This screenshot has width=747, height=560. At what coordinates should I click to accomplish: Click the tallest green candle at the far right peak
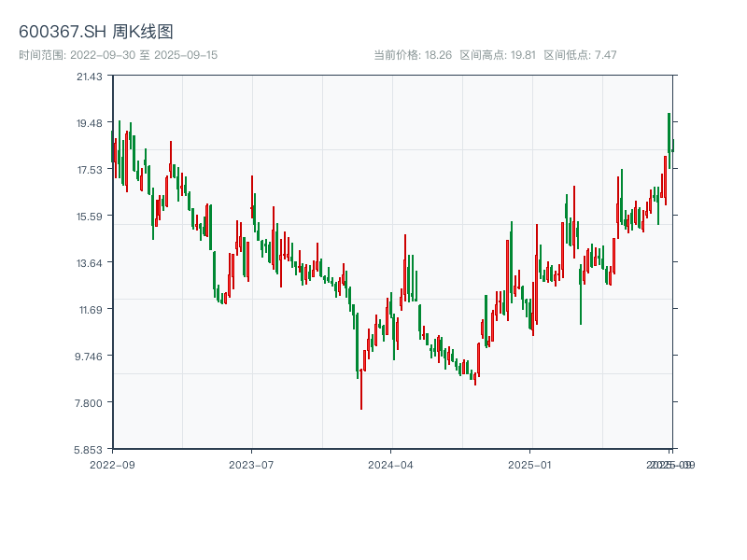coord(669,141)
